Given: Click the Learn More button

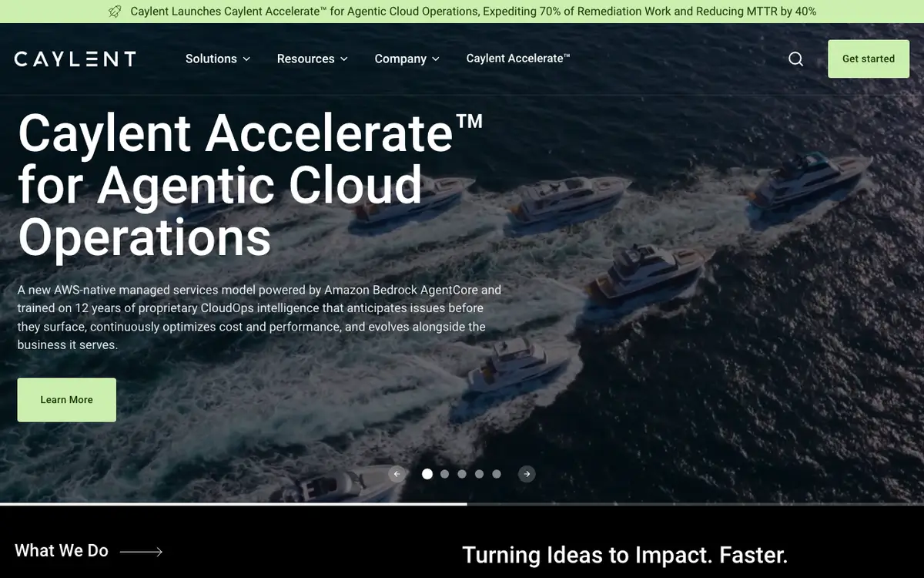Looking at the screenshot, I should click(x=67, y=400).
